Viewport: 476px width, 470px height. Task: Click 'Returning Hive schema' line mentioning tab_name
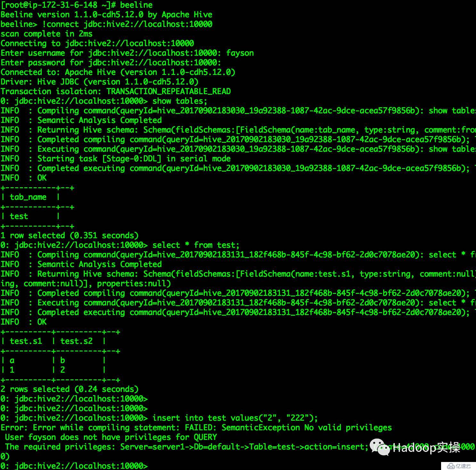tap(238, 130)
